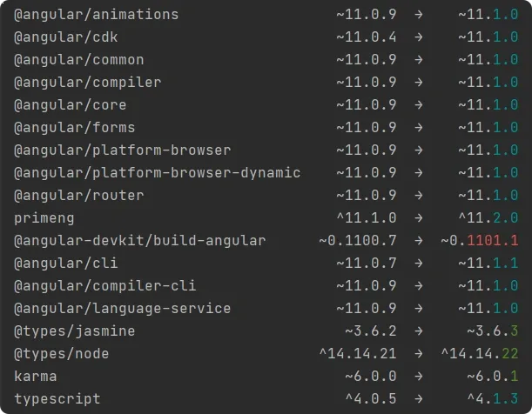
Task: Click the arrow in the karma row
Action: tap(419, 377)
